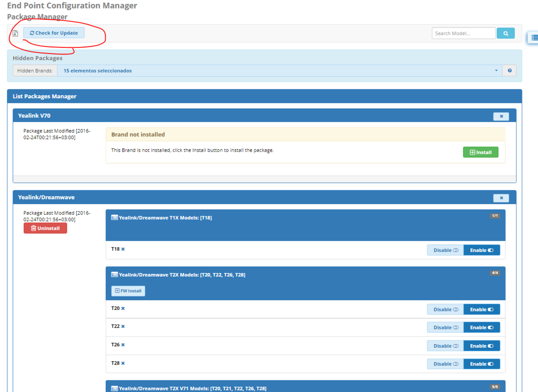Click the 5/5 badge on T2X V71 Models
The image size is (538, 392).
point(495,387)
